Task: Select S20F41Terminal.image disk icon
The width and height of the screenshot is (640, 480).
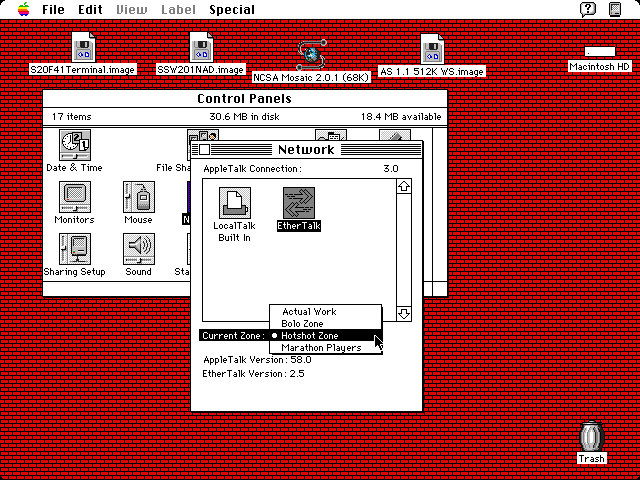Action: [83, 47]
